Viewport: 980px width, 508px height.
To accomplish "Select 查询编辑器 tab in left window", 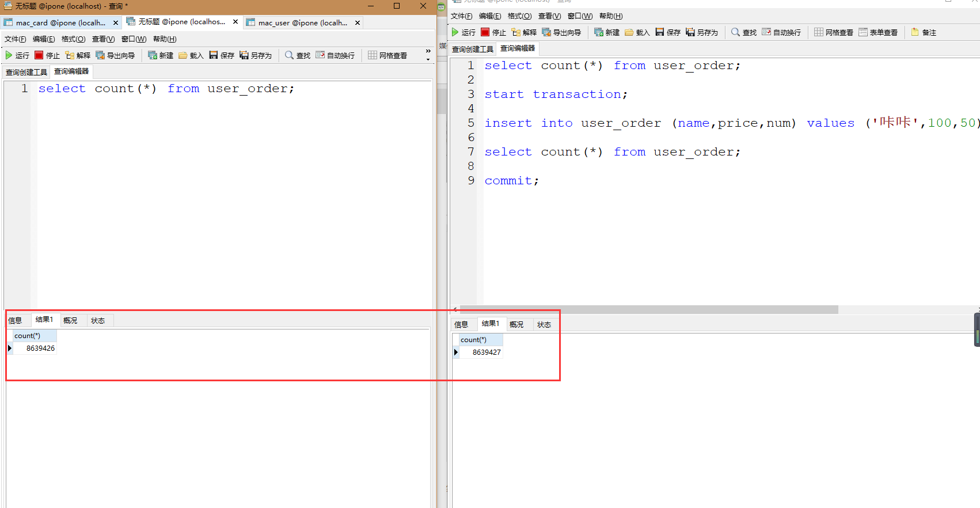I will point(71,71).
